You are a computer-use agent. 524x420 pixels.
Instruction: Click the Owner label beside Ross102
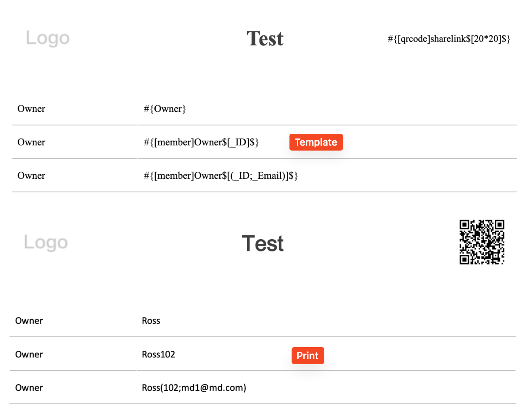pyautogui.click(x=29, y=354)
